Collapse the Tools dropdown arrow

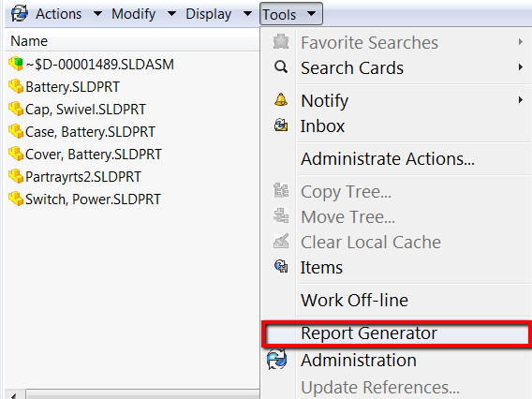coord(312,14)
